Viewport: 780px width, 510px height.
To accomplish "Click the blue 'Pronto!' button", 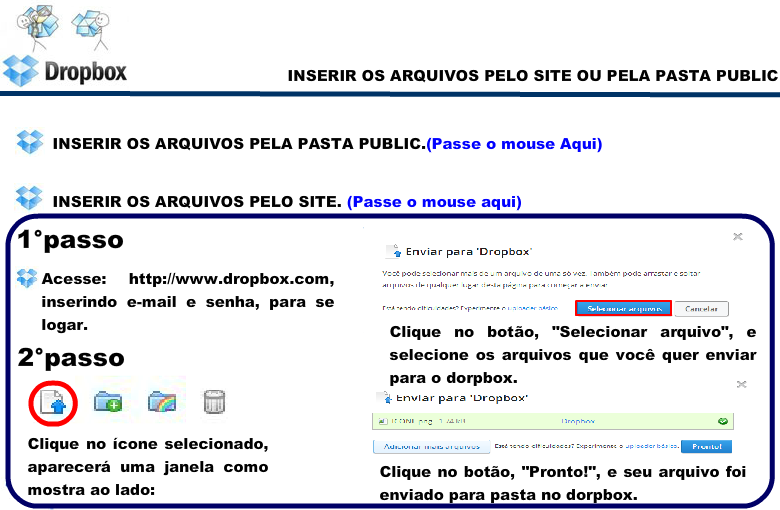I will coord(706,446).
